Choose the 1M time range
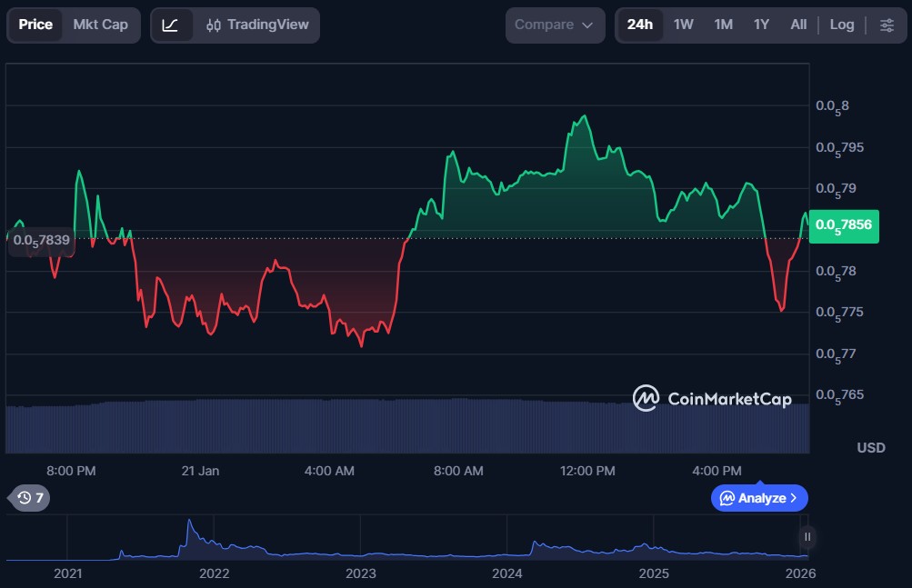This screenshot has width=912, height=588. (723, 25)
